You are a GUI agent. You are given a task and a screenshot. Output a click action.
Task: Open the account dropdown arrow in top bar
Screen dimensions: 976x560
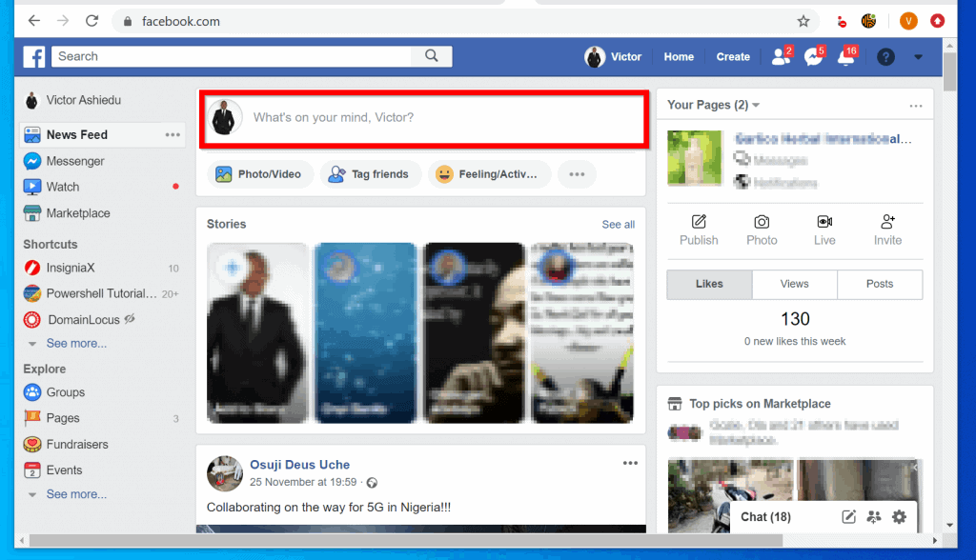point(918,57)
